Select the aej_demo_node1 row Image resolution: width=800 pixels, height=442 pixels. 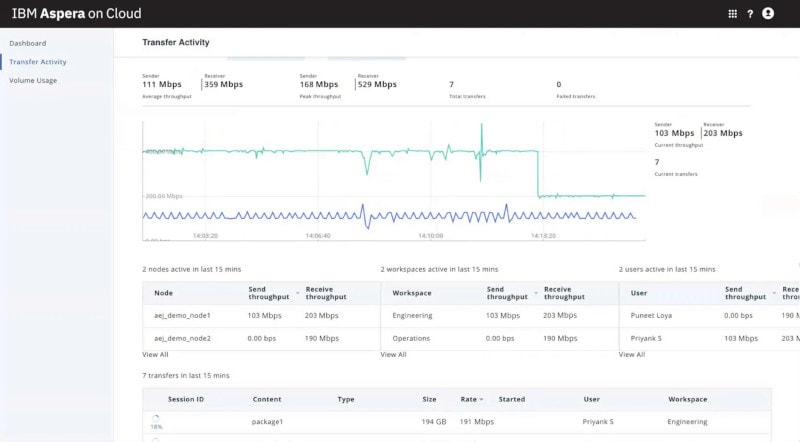[261, 315]
